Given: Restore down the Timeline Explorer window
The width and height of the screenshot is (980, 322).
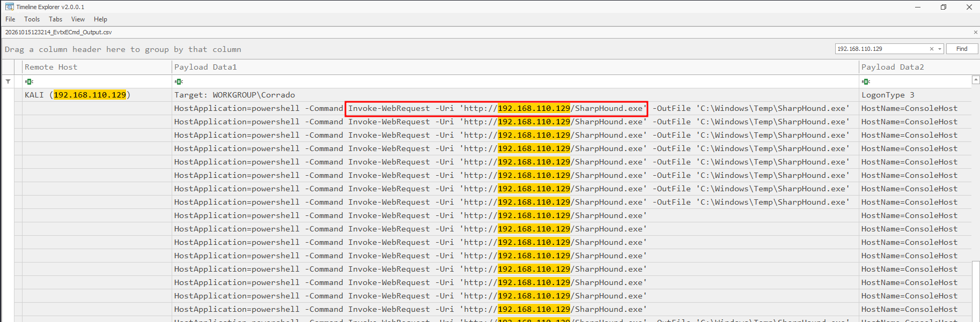Looking at the screenshot, I should coord(944,7).
